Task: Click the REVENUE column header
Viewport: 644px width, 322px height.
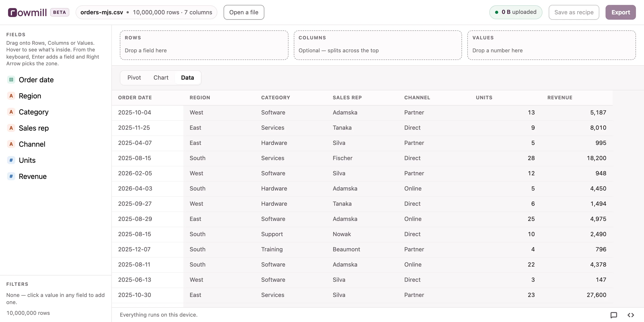Action: (560, 98)
